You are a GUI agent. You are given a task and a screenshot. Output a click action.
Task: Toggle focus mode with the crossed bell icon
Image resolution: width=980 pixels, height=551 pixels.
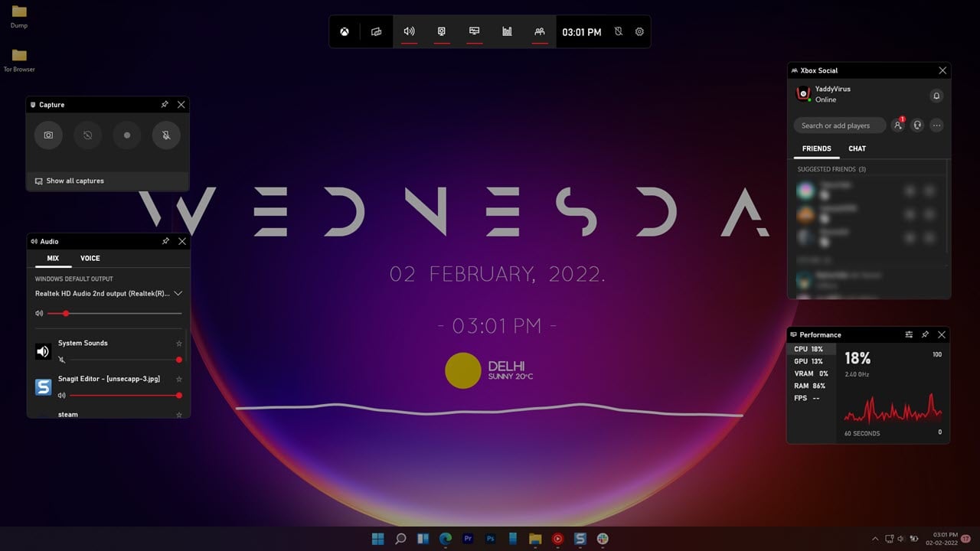click(x=619, y=31)
